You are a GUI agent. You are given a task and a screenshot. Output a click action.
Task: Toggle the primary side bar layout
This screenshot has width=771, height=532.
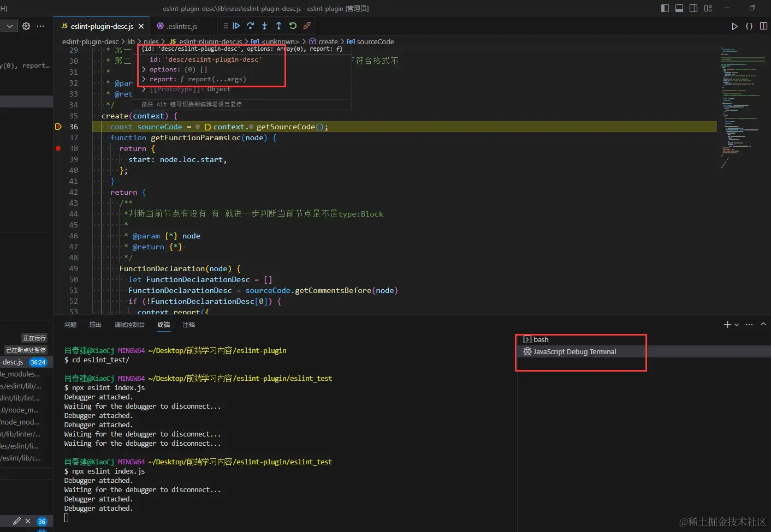[665, 8]
